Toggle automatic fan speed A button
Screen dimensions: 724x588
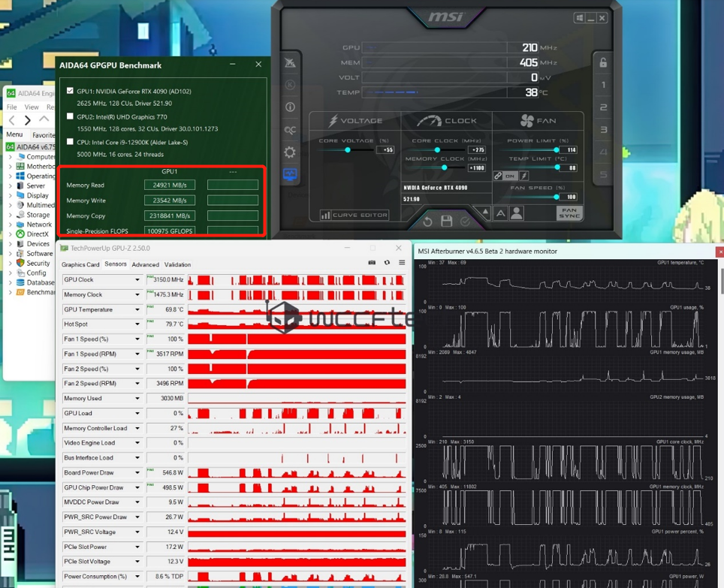[x=501, y=213]
